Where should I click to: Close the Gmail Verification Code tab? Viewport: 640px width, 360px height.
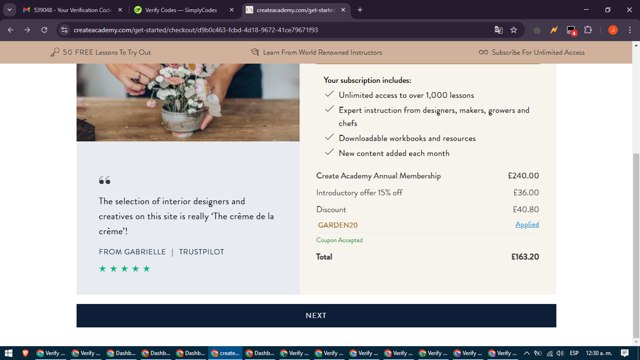tap(120, 10)
